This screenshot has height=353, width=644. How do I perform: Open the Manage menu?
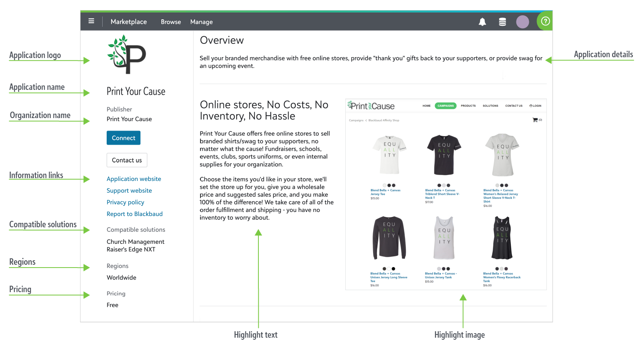(201, 22)
